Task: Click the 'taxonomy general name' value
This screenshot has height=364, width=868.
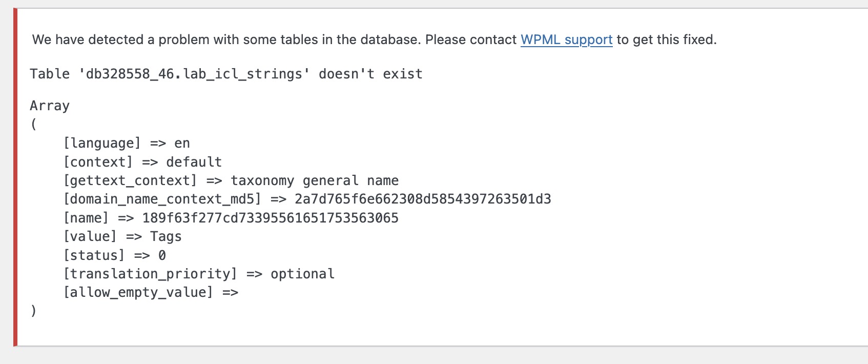Action: click(315, 180)
